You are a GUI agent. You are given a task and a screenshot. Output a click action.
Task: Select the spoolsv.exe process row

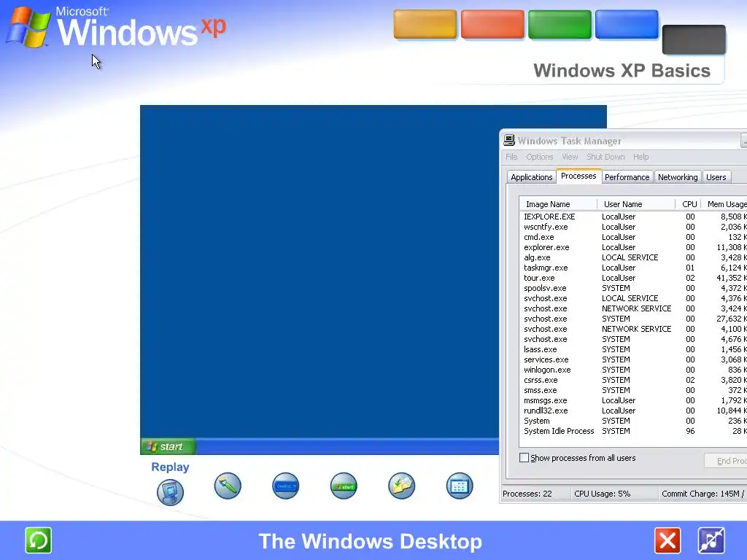633,288
